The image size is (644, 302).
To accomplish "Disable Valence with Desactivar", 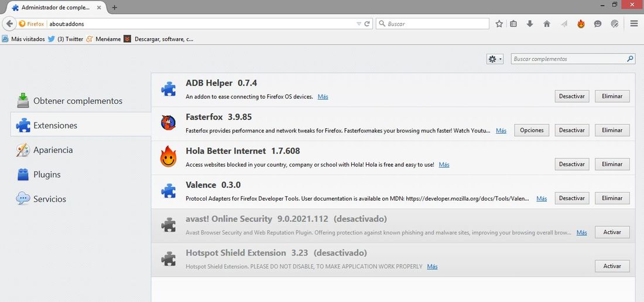I will point(572,198).
